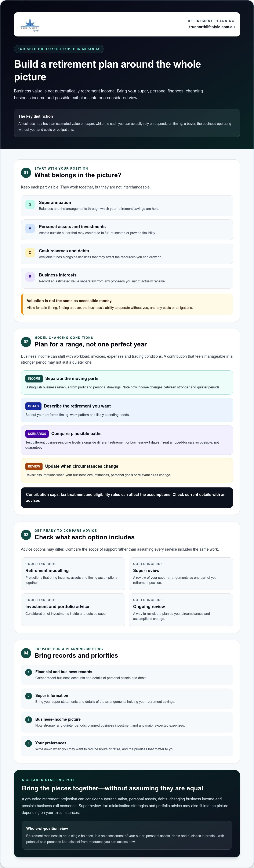Viewport: 254px width, 868px height.
Task: Click the 'For self-employed people in Miranda' pill
Action: click(x=59, y=49)
